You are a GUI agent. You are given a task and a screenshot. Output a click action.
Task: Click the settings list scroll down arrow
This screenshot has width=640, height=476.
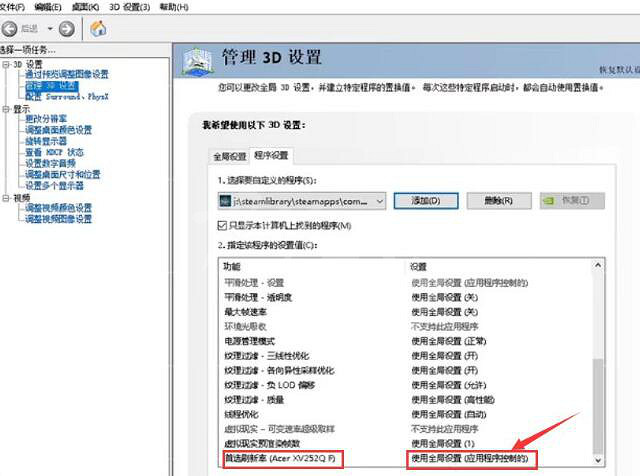(598, 460)
